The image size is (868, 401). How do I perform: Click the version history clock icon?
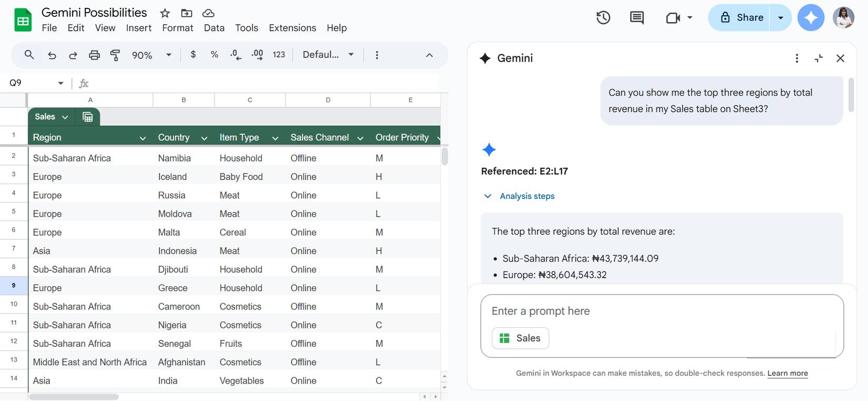coord(603,17)
